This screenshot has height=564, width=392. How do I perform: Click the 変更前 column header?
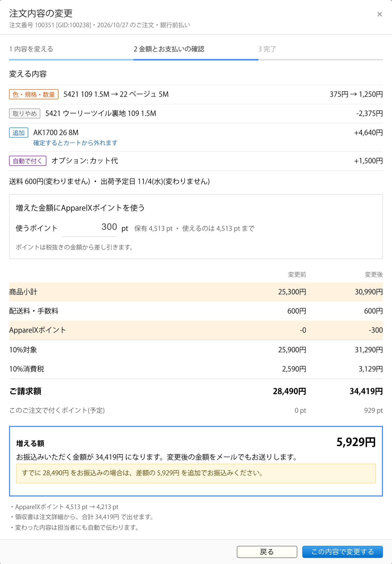pyautogui.click(x=297, y=274)
